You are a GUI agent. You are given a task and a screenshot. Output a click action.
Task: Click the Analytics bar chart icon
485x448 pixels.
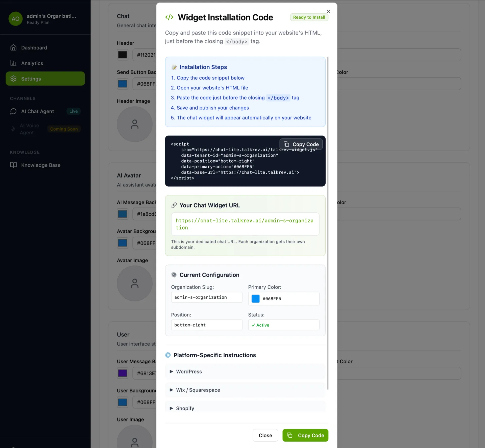[13, 63]
